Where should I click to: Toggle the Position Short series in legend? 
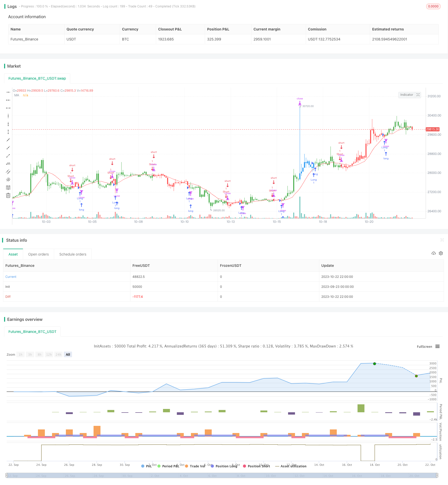(x=256, y=466)
